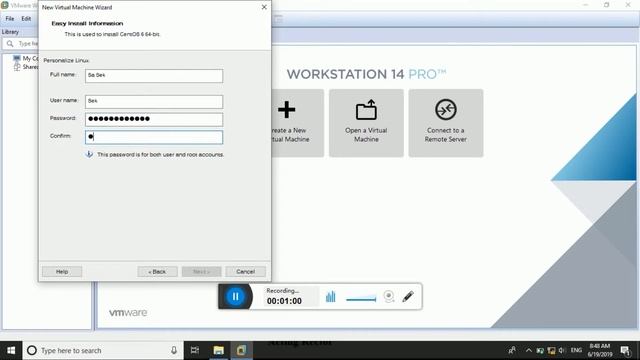Open Task View on the taskbar

pos(195,350)
